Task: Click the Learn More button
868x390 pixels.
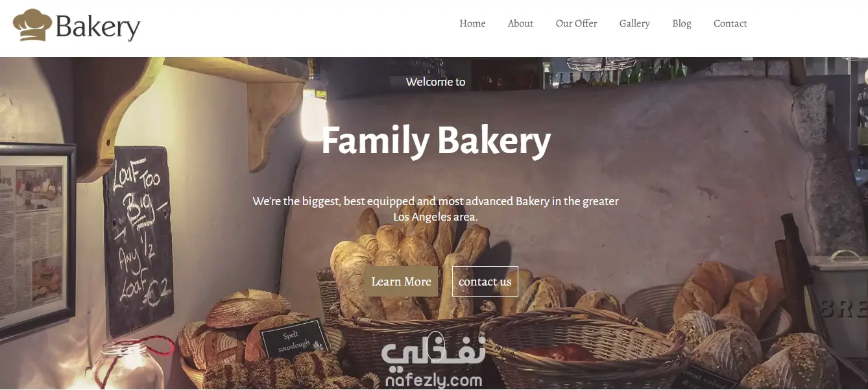Action: [401, 281]
